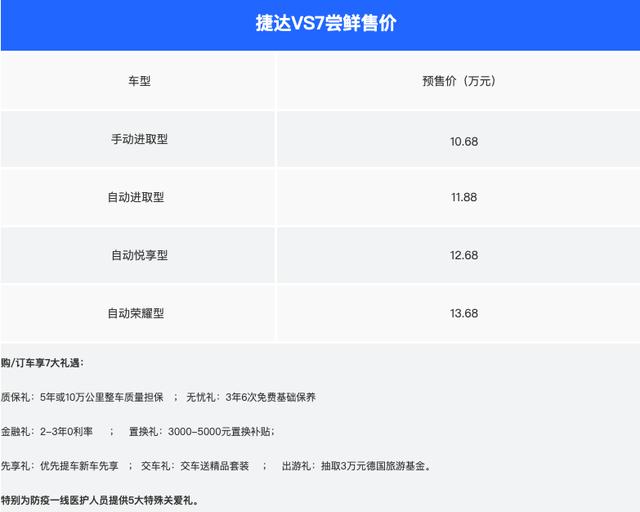The width and height of the screenshot is (640, 512).
Task: Select the 预售价（万元） column header
Action: click(459, 81)
